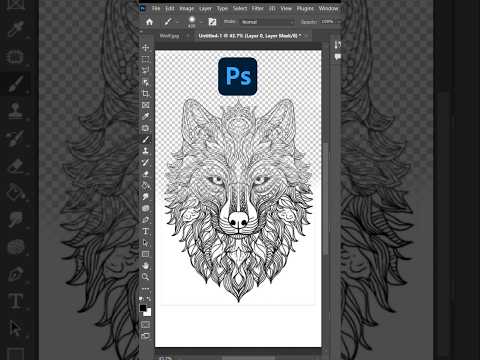Open the Filter menu

258,8
